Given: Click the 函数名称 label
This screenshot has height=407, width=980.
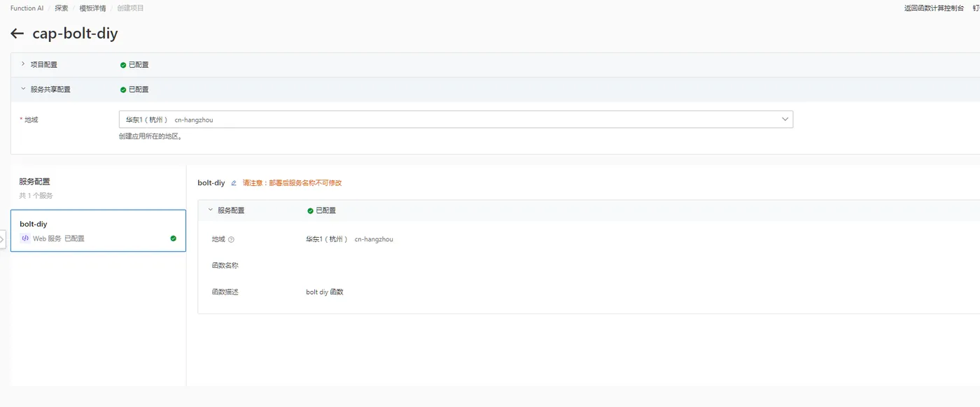Looking at the screenshot, I should tap(225, 266).
